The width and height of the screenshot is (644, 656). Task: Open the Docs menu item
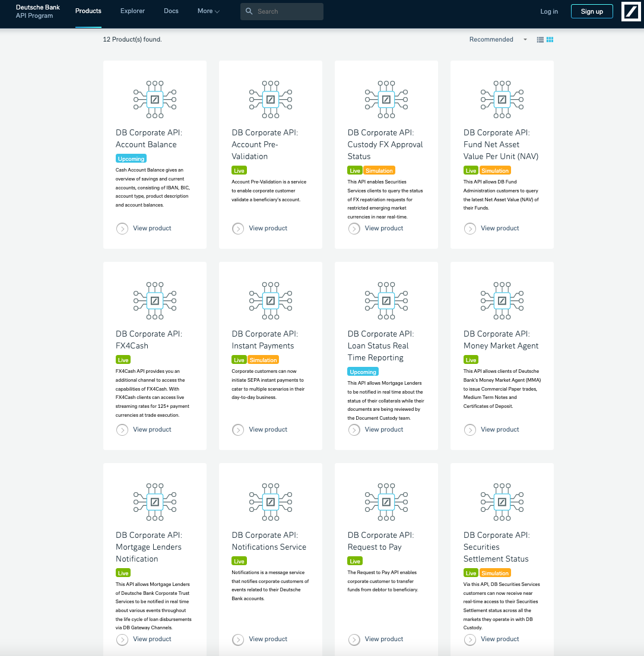171,11
